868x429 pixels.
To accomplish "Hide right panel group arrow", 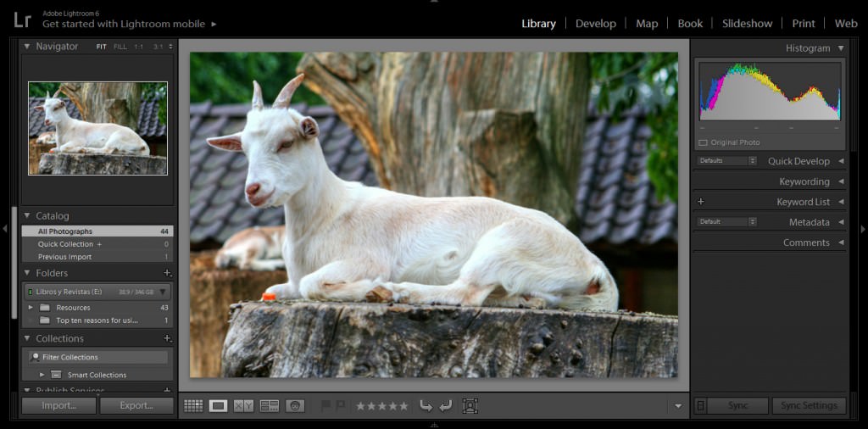I will [862, 228].
